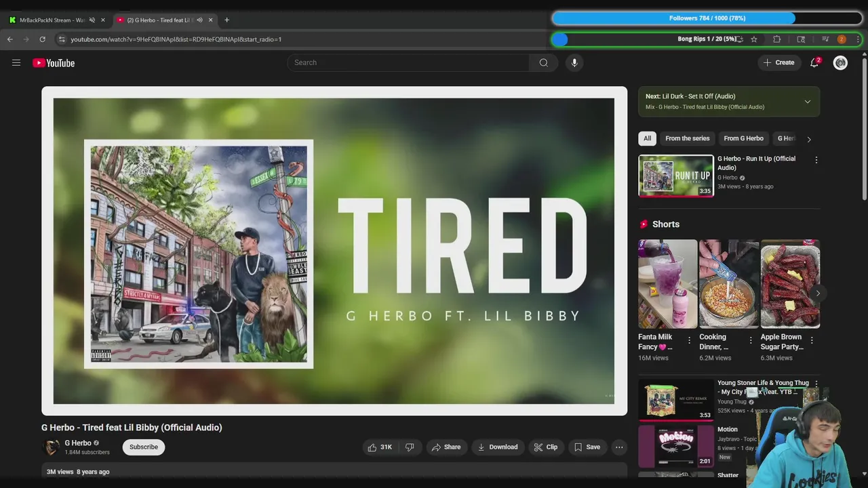This screenshot has height=488, width=868.
Task: Bookmark this page with the star icon
Action: click(754, 39)
